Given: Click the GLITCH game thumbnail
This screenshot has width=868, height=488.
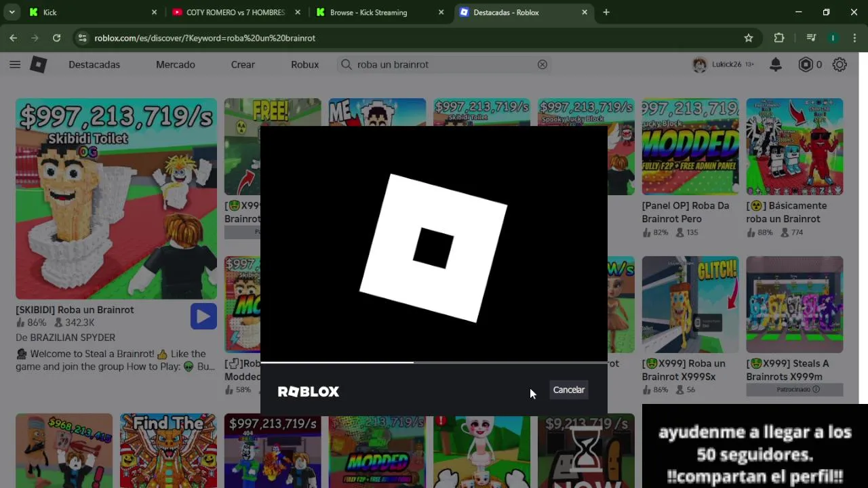Looking at the screenshot, I should [x=690, y=304].
